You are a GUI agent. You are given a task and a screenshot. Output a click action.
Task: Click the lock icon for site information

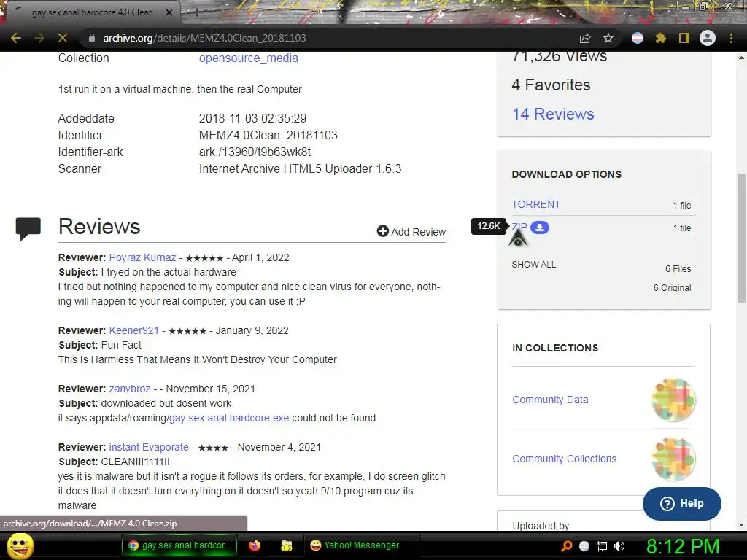coord(92,38)
